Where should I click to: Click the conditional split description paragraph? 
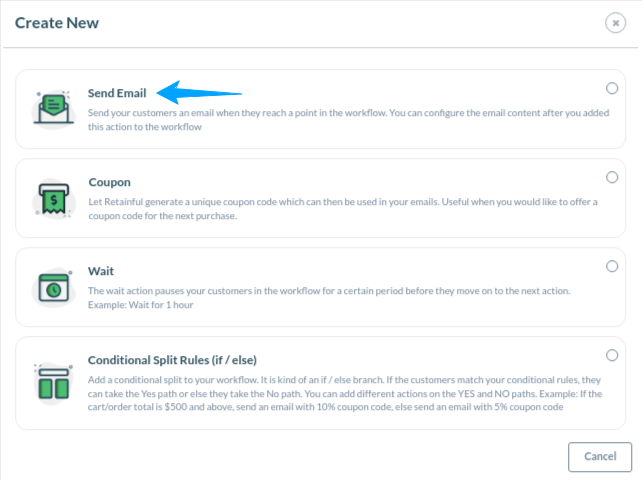coord(345,393)
